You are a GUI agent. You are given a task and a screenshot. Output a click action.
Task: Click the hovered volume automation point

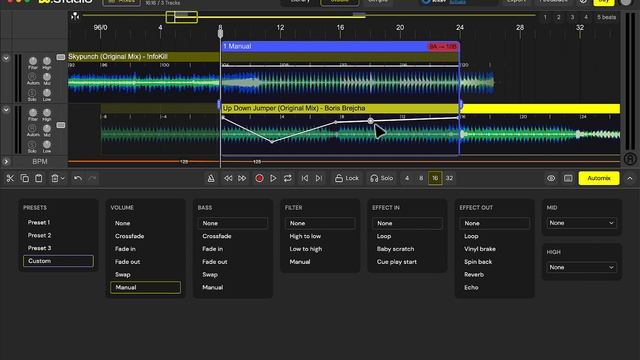click(x=370, y=120)
